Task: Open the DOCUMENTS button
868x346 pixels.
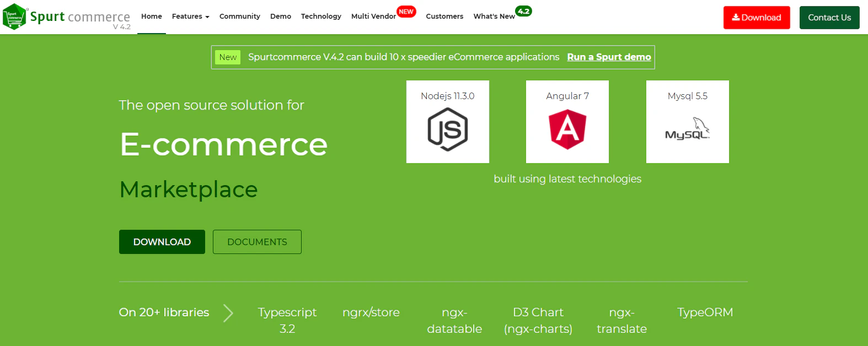Action: click(x=257, y=242)
